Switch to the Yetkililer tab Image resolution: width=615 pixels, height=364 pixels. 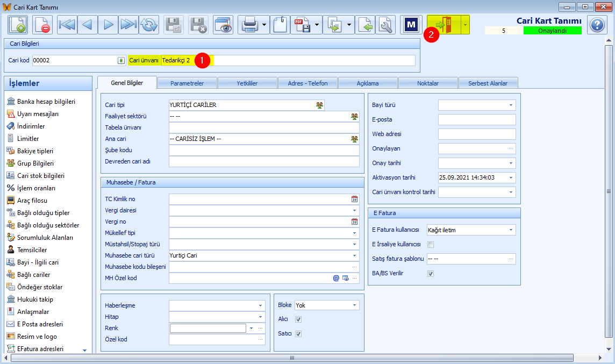coord(247,83)
